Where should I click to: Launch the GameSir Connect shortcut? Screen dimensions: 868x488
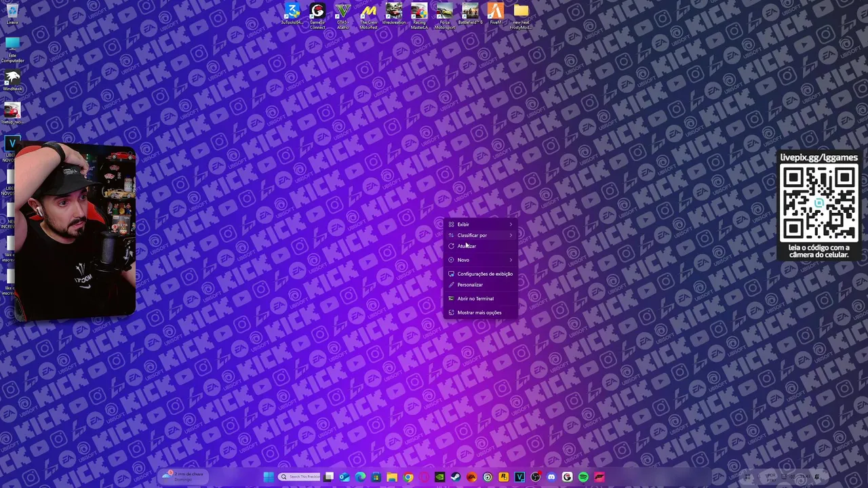pyautogui.click(x=317, y=15)
